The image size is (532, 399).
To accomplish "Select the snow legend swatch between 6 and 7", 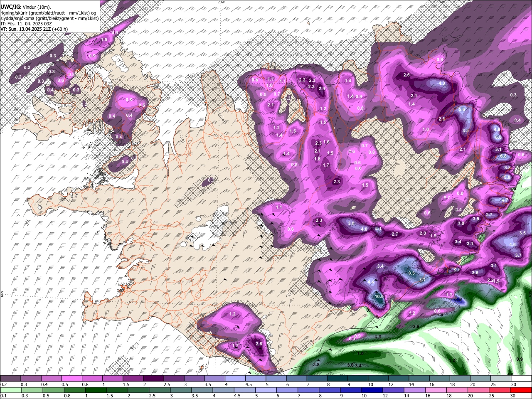I will (x=296, y=379).
